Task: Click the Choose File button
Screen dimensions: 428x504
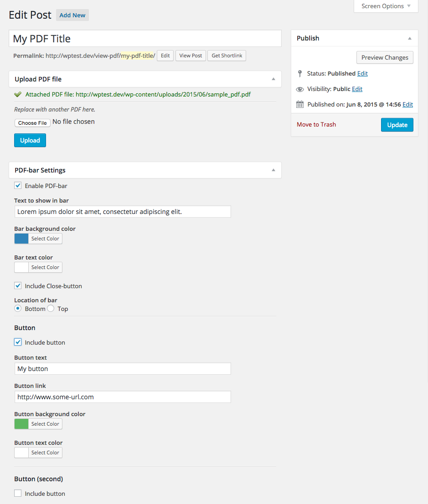Action: pyautogui.click(x=32, y=123)
